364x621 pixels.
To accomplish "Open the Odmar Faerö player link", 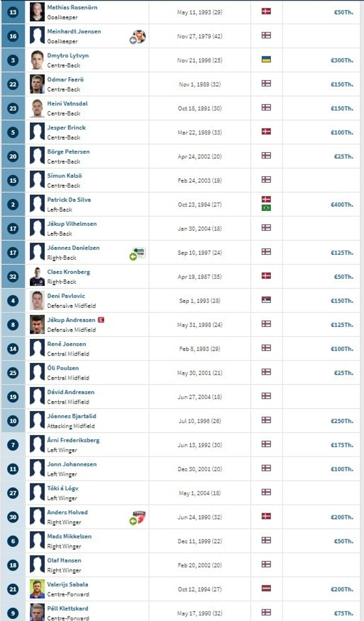I will (65, 80).
